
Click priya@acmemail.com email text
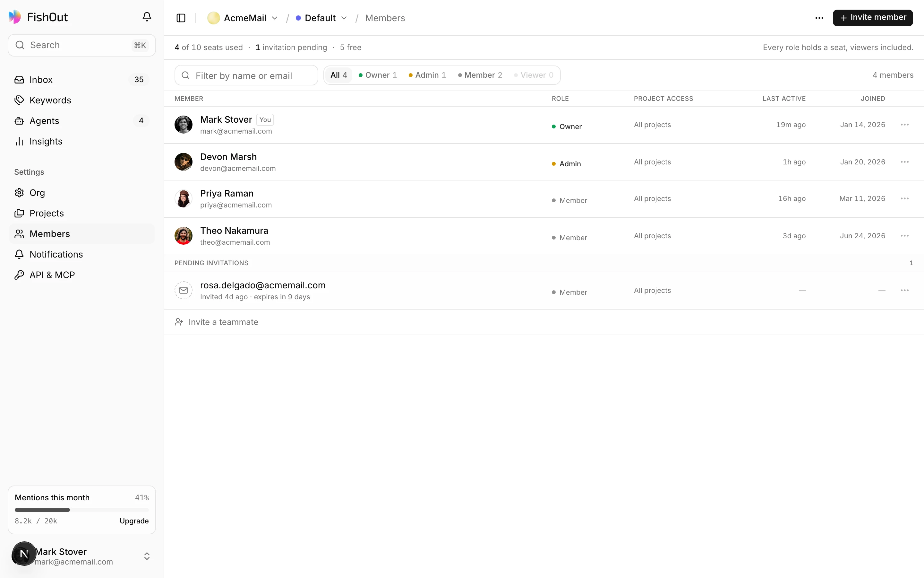[x=236, y=205]
